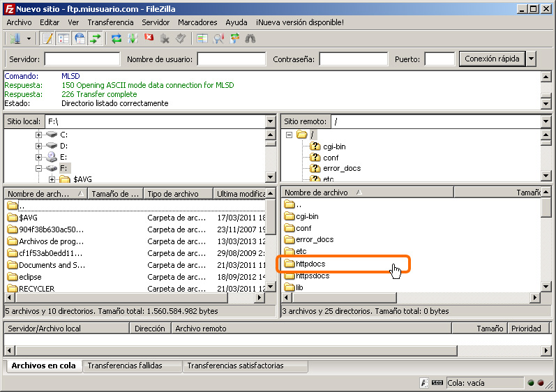Viewport: 556px width, 392px height.
Task: Click the FileZilla logo in title bar
Action: pyautogui.click(x=10, y=9)
